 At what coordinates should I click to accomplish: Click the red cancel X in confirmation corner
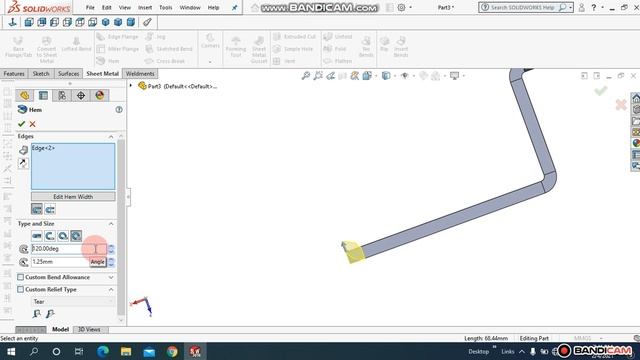tap(621, 104)
